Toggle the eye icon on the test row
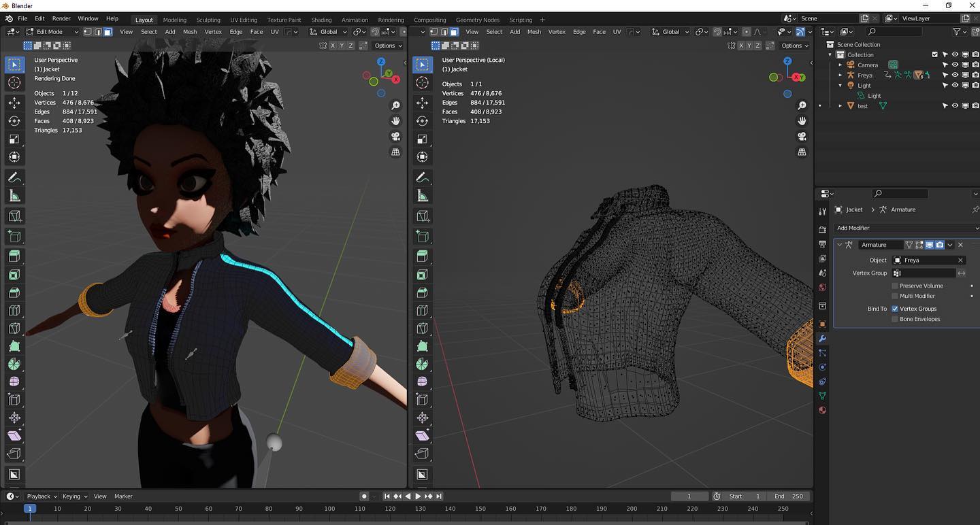Image resolution: width=980 pixels, height=525 pixels. pyautogui.click(x=955, y=106)
